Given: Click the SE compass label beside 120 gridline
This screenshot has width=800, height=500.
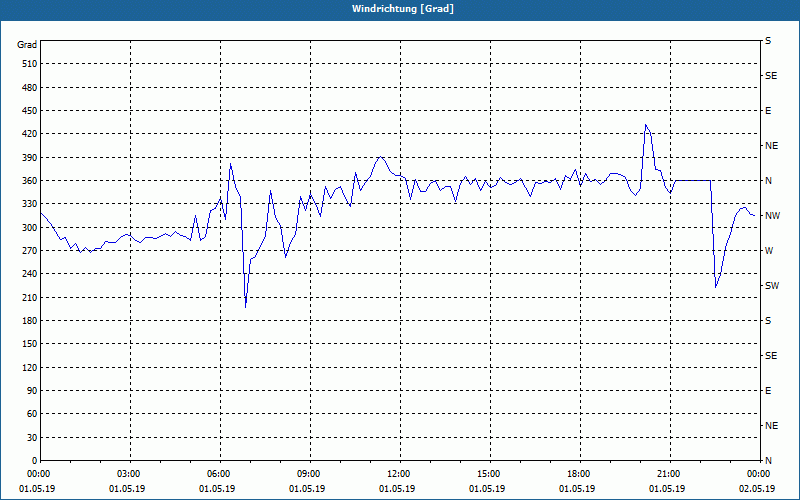Looking at the screenshot, I should [x=771, y=356].
